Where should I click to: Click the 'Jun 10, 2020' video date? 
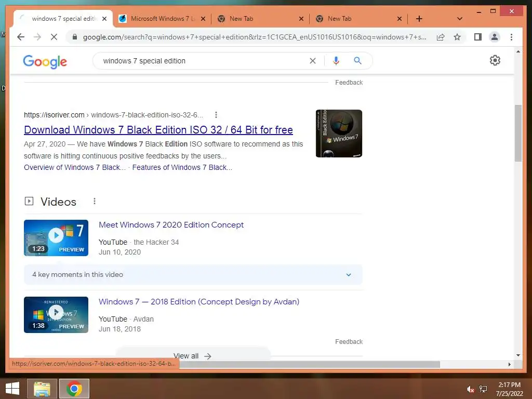coord(119,252)
